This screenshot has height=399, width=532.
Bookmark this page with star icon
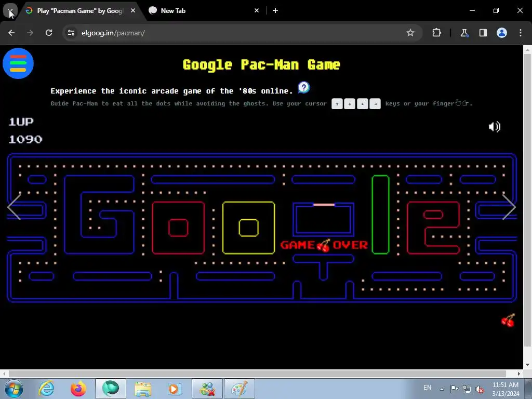(x=410, y=33)
